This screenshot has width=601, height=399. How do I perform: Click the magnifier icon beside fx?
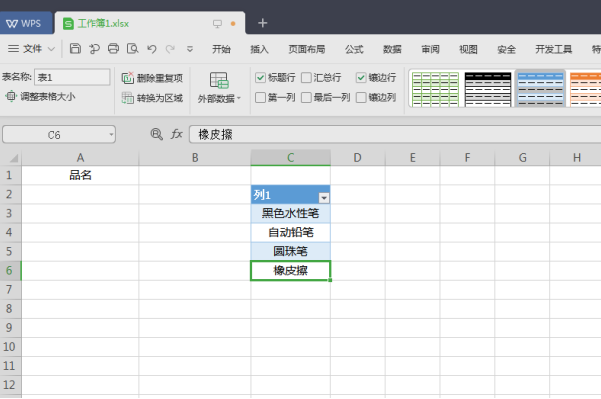pos(156,134)
